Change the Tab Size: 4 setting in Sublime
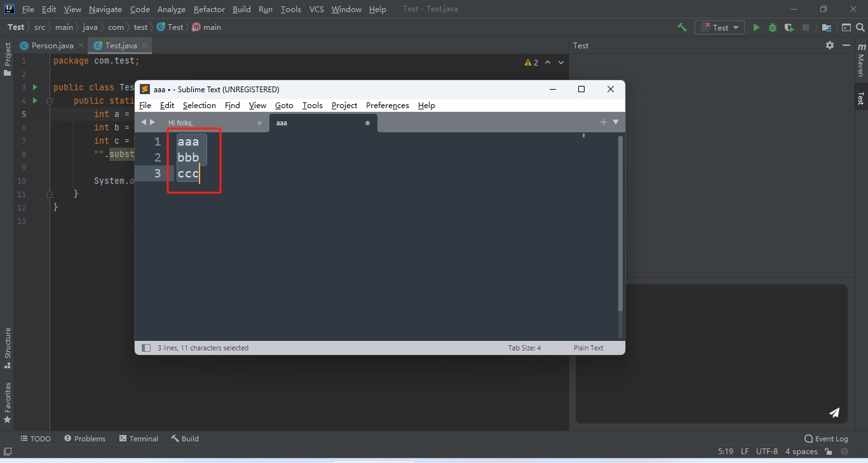Screen dimensions: 868x463 click(524, 348)
